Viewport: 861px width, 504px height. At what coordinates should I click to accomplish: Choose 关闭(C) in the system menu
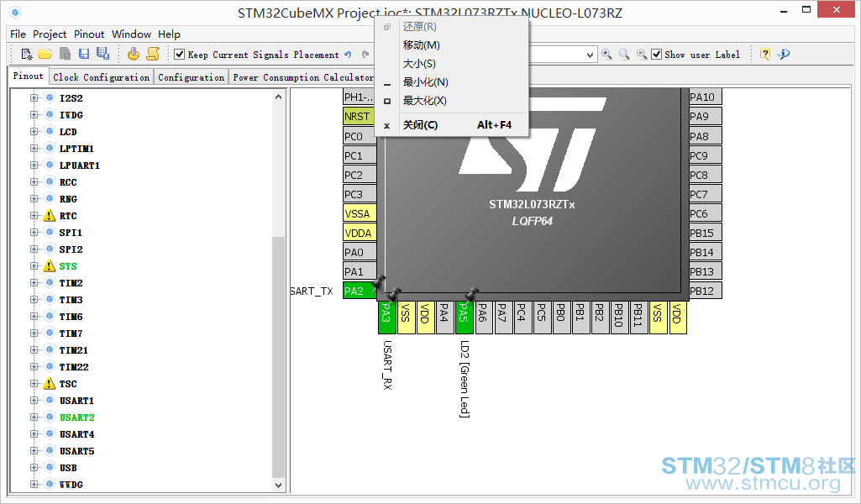451,125
